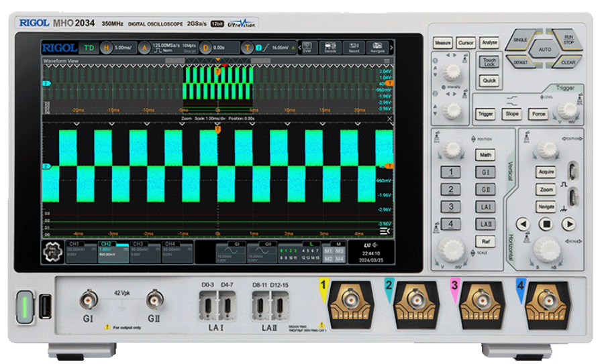
Task: Expand more toolbar items with right chevron
Action: coord(392,48)
